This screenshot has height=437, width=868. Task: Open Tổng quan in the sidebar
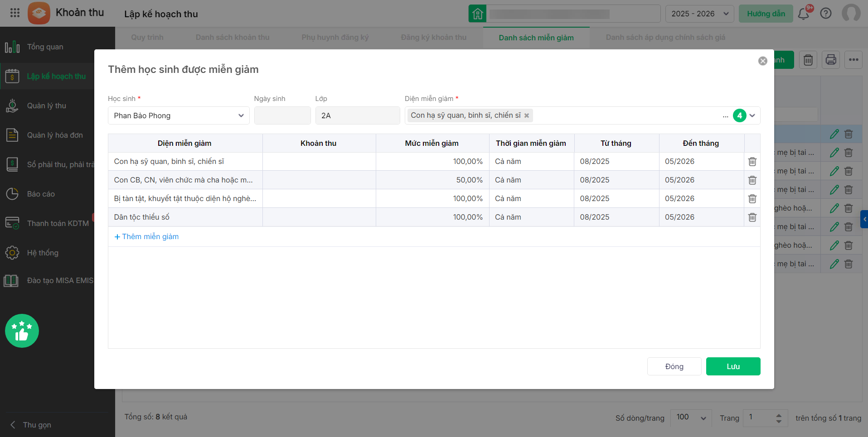point(47,47)
